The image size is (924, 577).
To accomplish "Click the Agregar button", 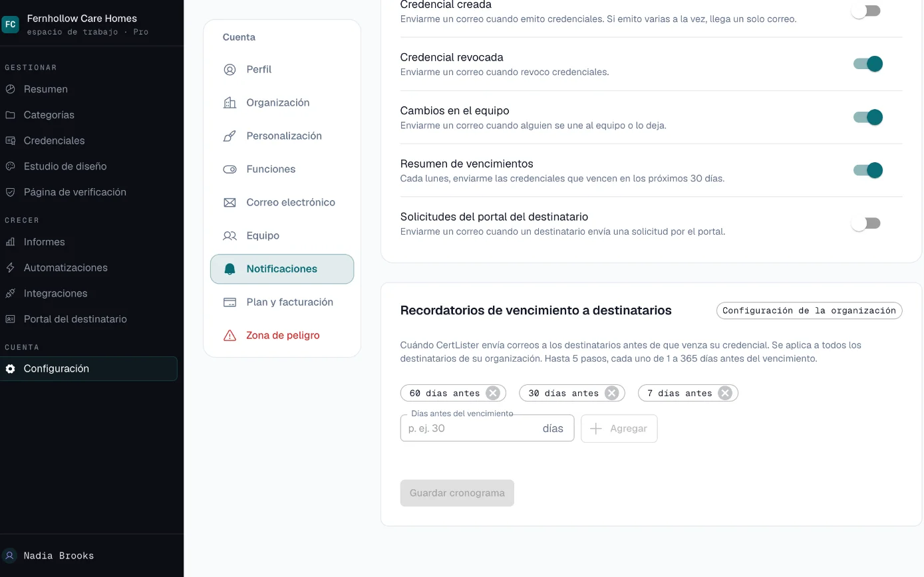I will pyautogui.click(x=619, y=429).
